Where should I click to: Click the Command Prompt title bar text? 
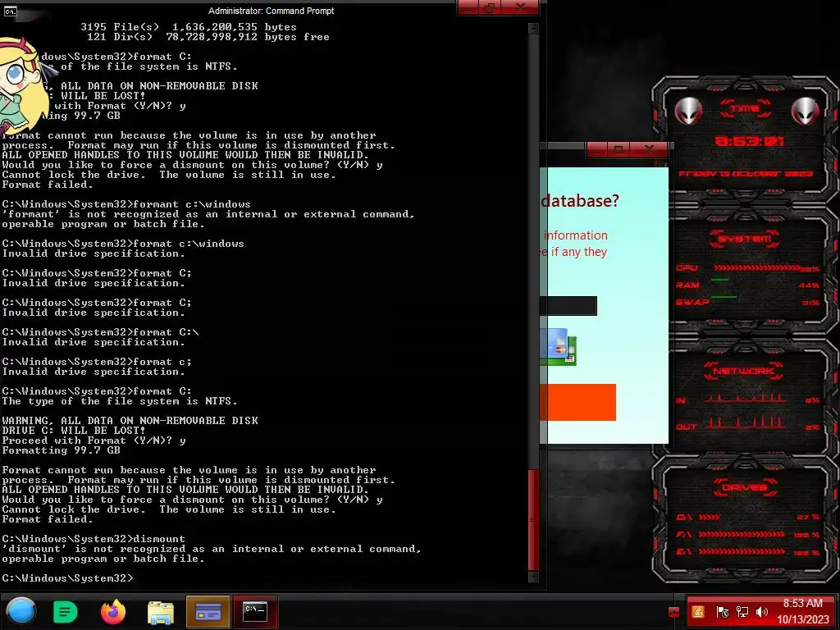coord(271,11)
